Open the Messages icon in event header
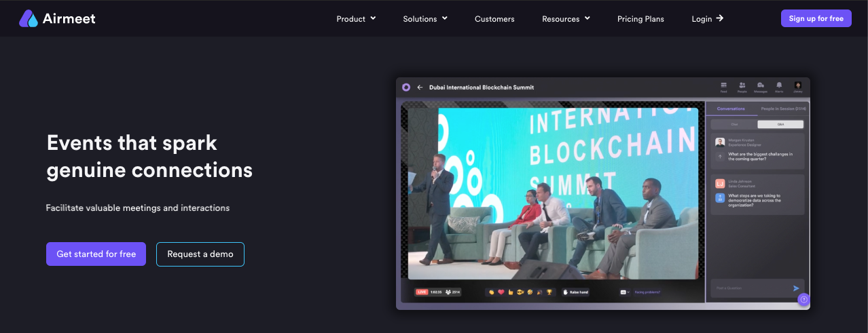 pos(761,85)
